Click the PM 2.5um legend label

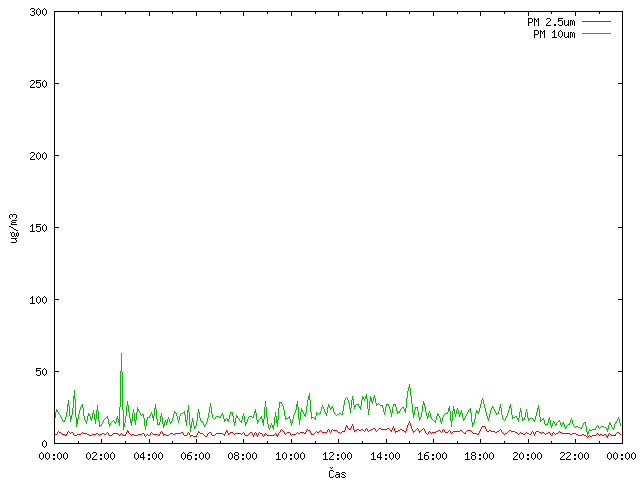(551, 22)
